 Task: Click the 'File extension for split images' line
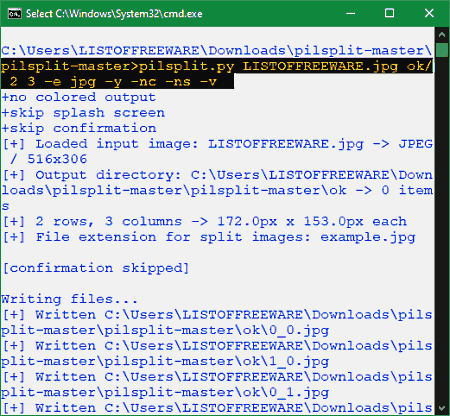pyautogui.click(x=209, y=237)
